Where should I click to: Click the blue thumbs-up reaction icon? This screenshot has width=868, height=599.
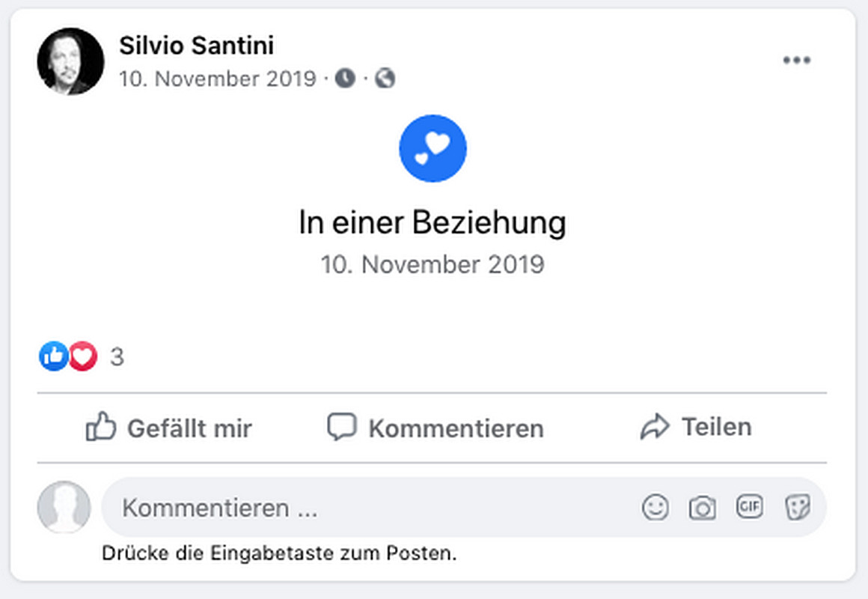click(53, 357)
